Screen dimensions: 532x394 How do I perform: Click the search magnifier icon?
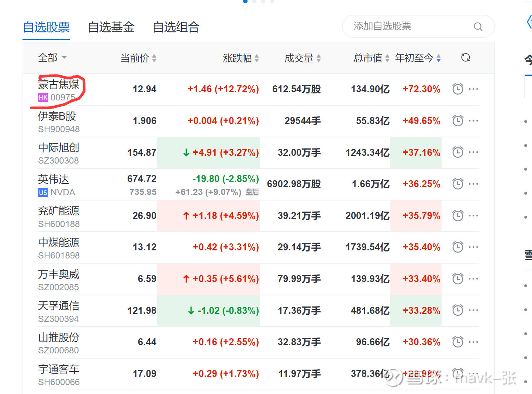[x=478, y=26]
